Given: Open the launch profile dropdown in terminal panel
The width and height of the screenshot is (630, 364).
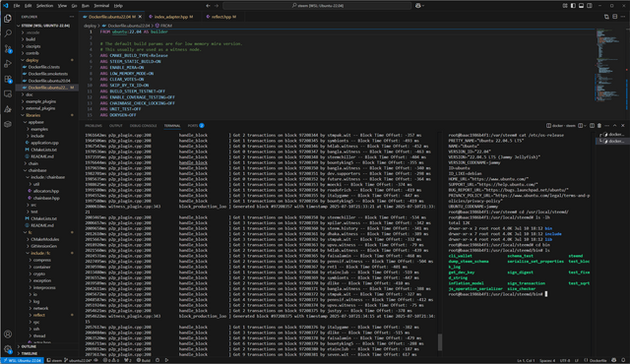Looking at the screenshot, I should (585, 126).
